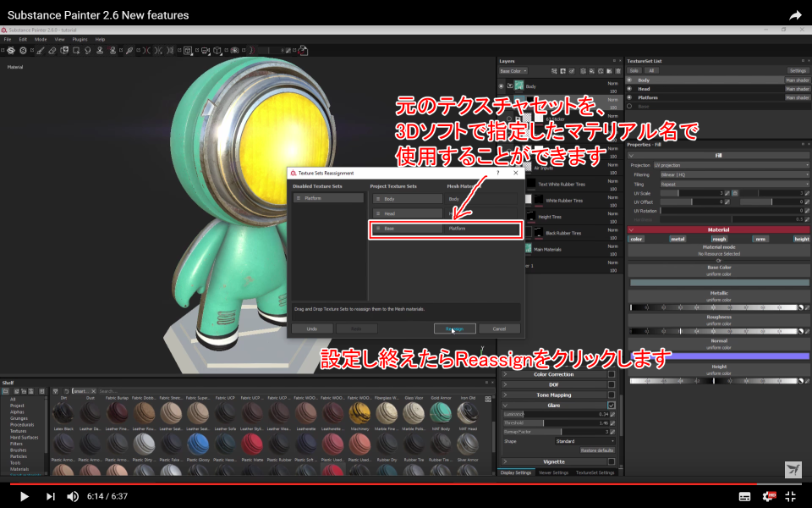Select the Smudge tool in toolbar
This screenshot has width=812, height=508.
[88, 50]
